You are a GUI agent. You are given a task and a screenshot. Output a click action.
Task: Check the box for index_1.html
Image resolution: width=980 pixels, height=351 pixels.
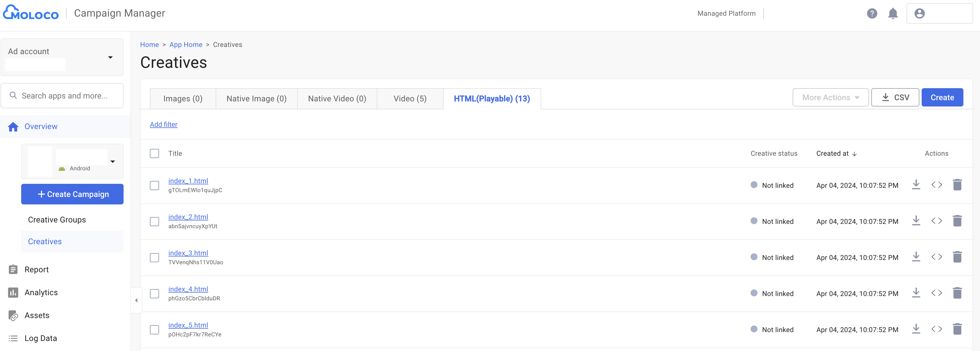[154, 186]
